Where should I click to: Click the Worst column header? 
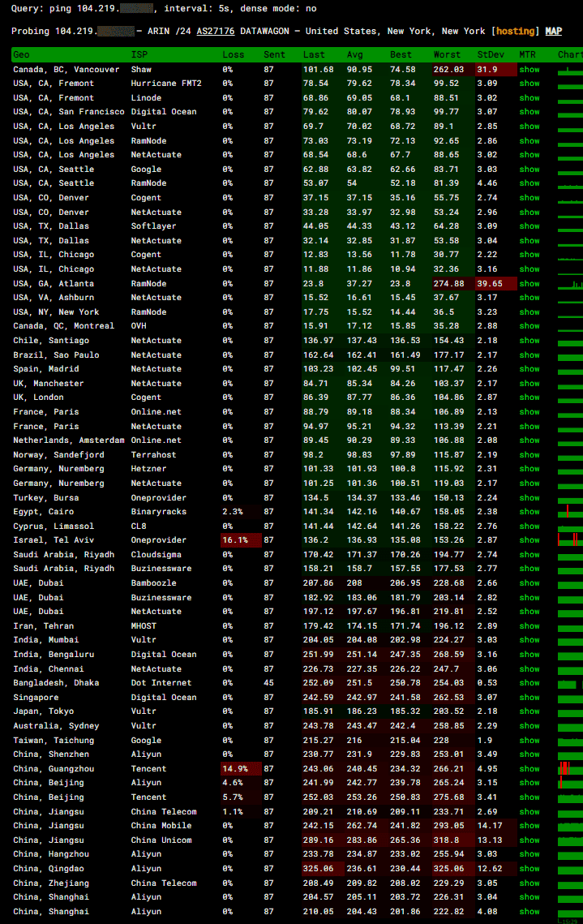click(447, 55)
